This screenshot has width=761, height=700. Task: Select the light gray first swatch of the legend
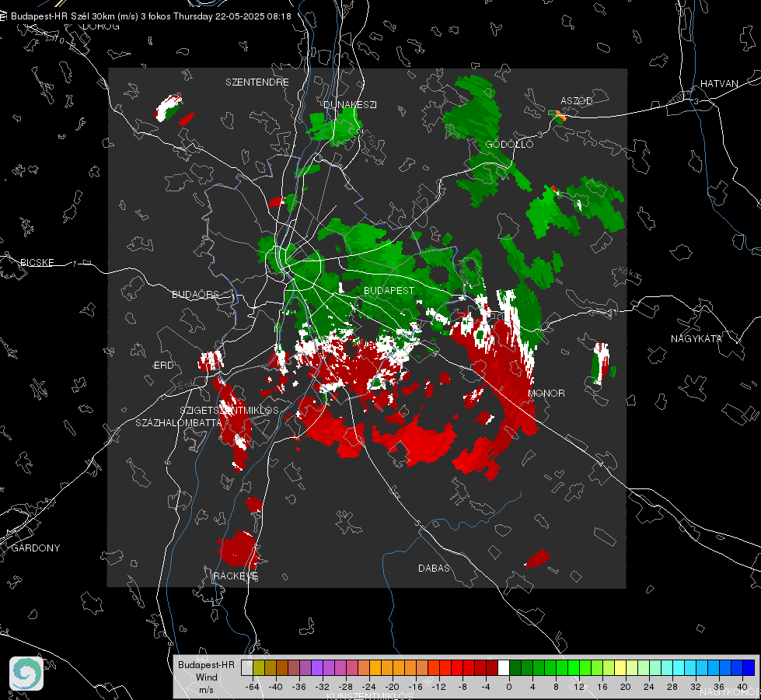[246, 668]
